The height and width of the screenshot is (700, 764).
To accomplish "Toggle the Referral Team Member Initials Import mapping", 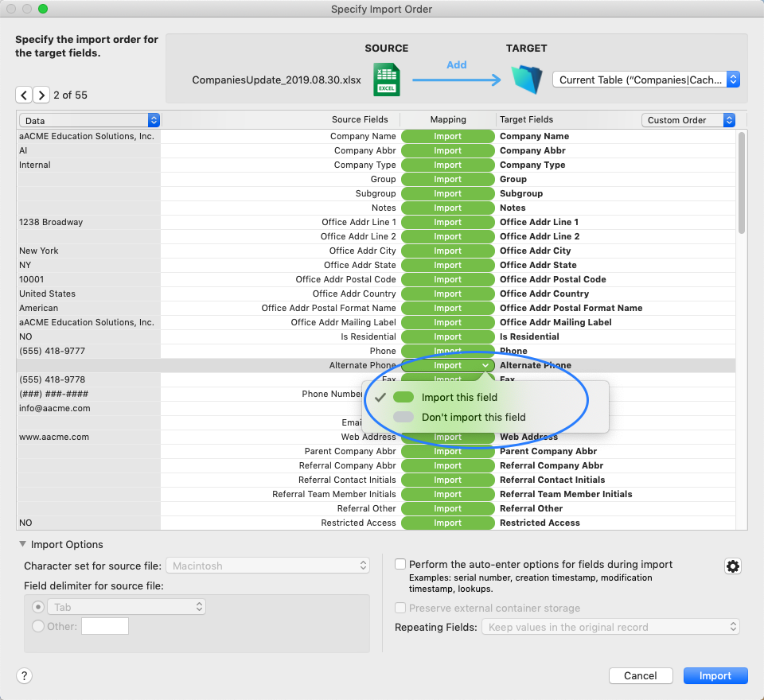I will pyautogui.click(x=448, y=494).
